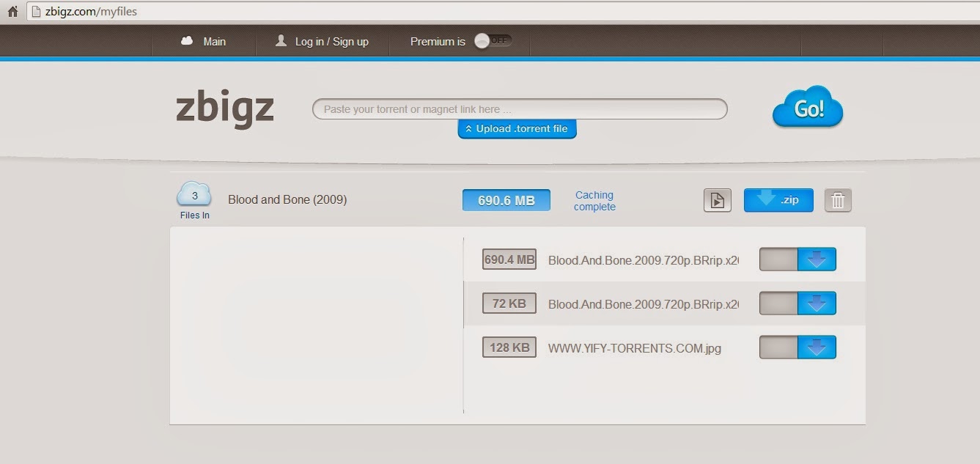Toggle the Premium OFF switch
980x464 pixels.
click(493, 41)
